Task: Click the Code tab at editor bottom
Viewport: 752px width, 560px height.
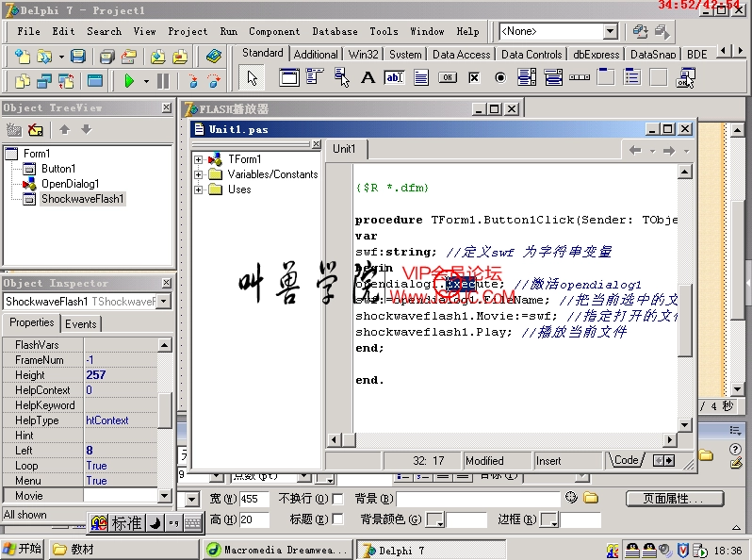Action: pyautogui.click(x=626, y=460)
